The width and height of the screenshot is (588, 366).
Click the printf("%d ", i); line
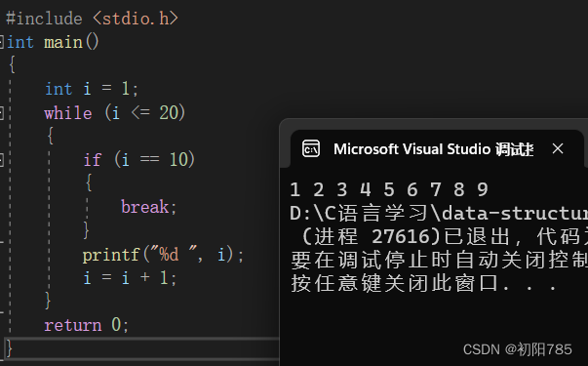click(x=163, y=255)
